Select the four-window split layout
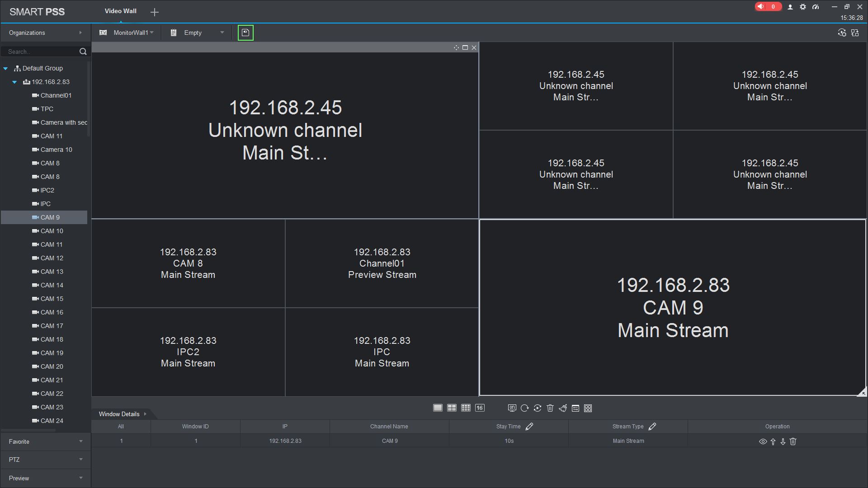The height and width of the screenshot is (488, 868). [x=452, y=408]
